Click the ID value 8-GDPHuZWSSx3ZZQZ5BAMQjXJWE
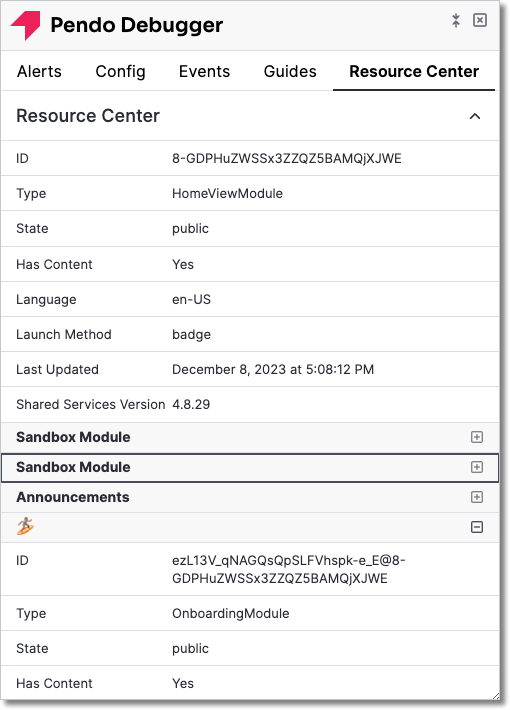Screen dimensions: 510x710 [x=287, y=158]
